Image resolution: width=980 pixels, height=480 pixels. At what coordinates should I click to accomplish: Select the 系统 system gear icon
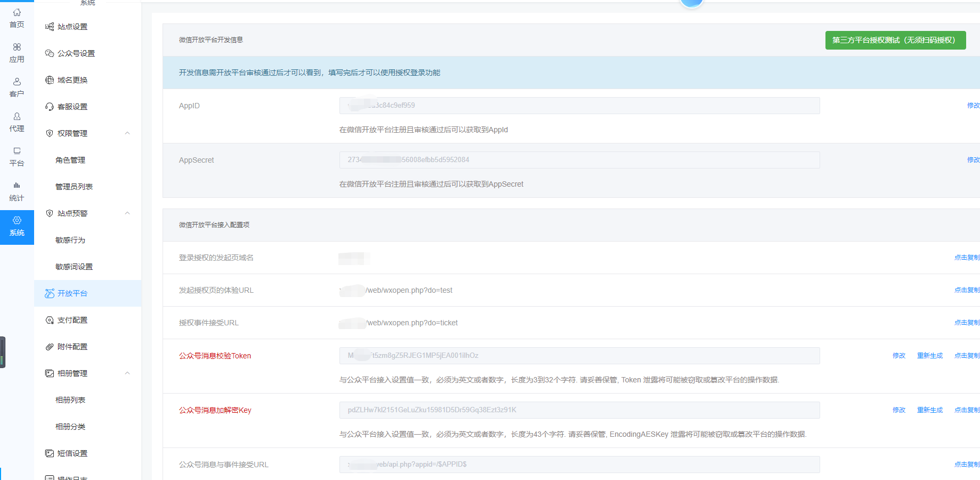[x=17, y=220]
